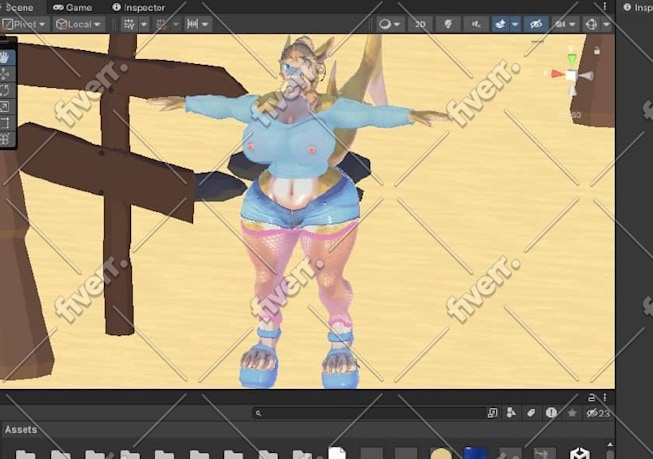Expand the Gizmos dropdown arrow
The height and width of the screenshot is (459, 653).
point(606,25)
